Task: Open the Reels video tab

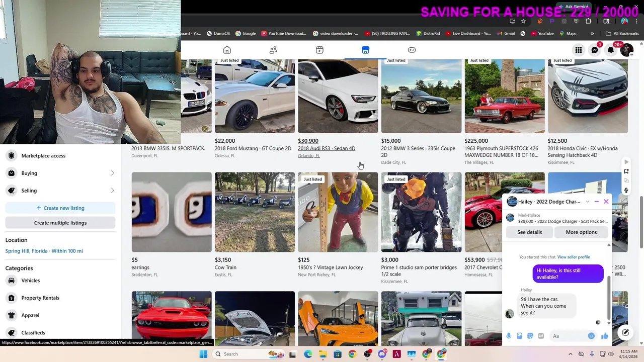Action: [319, 50]
